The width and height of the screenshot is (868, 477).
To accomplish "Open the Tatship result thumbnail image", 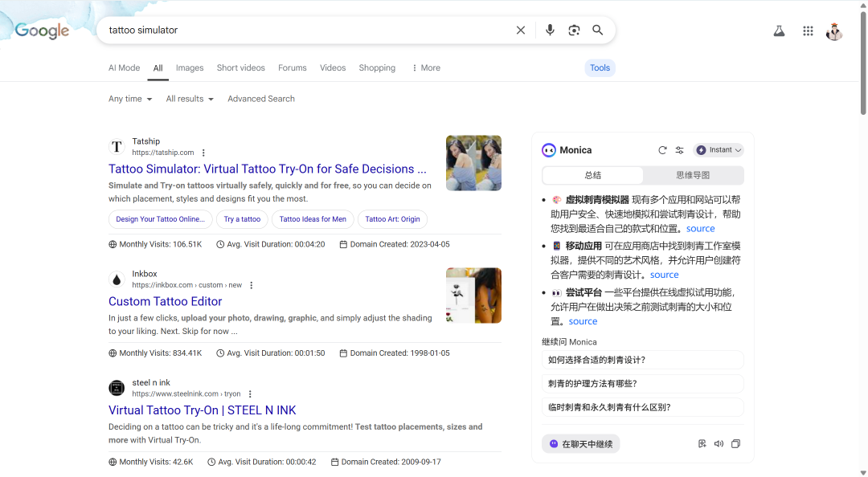I will point(474,163).
